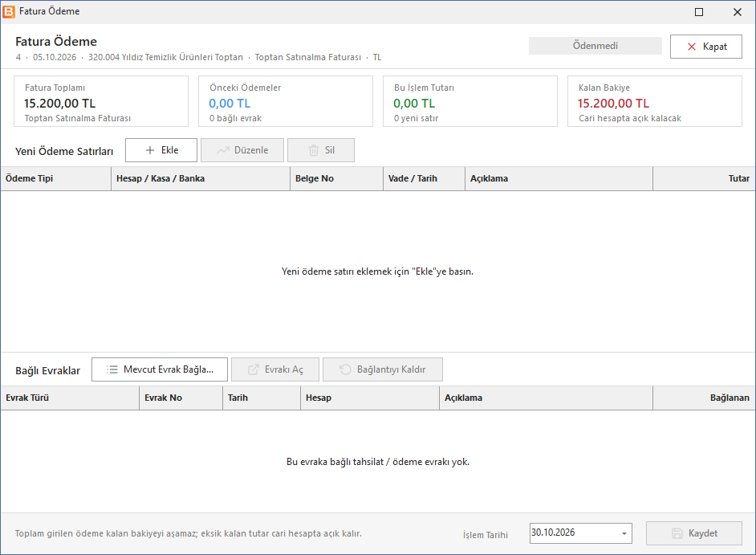Click the supplier name Yıldız Temizlik Ürünleri Toptan
This screenshot has width=756, height=555.
[182, 58]
